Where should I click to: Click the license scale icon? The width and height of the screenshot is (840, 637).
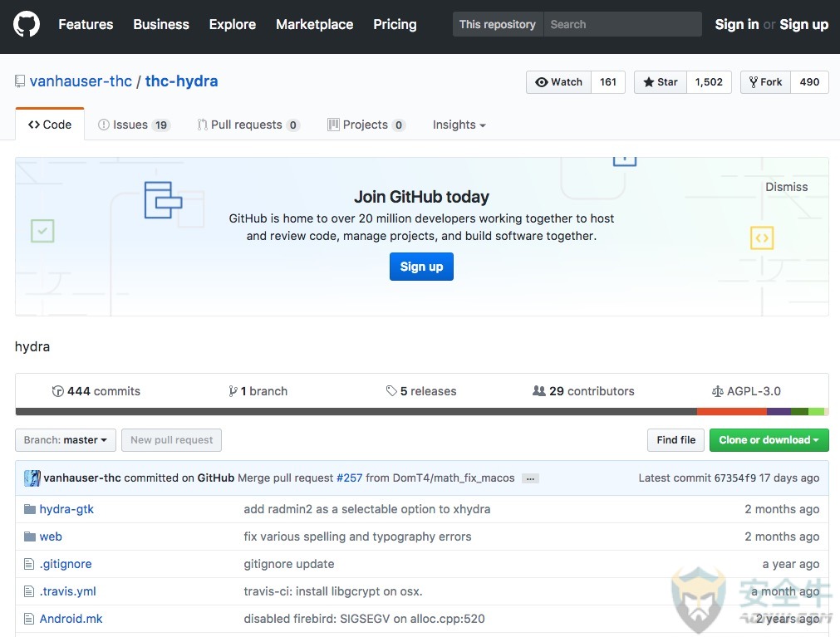(x=717, y=391)
